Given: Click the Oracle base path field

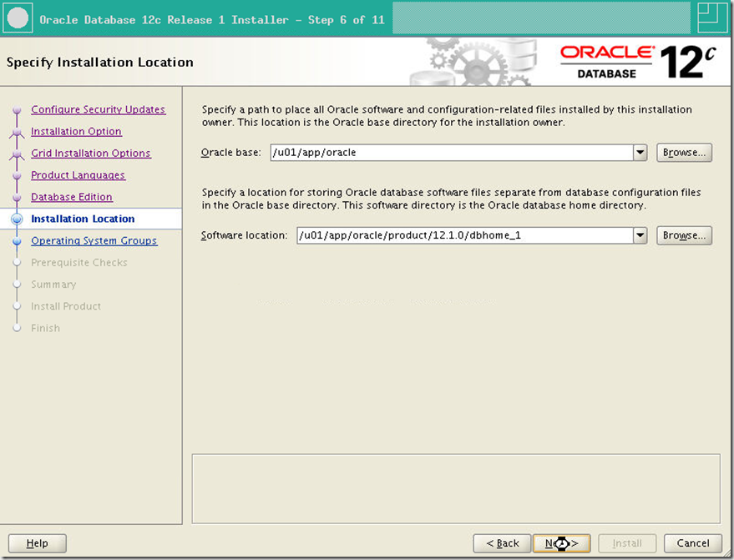Looking at the screenshot, I should point(452,153).
